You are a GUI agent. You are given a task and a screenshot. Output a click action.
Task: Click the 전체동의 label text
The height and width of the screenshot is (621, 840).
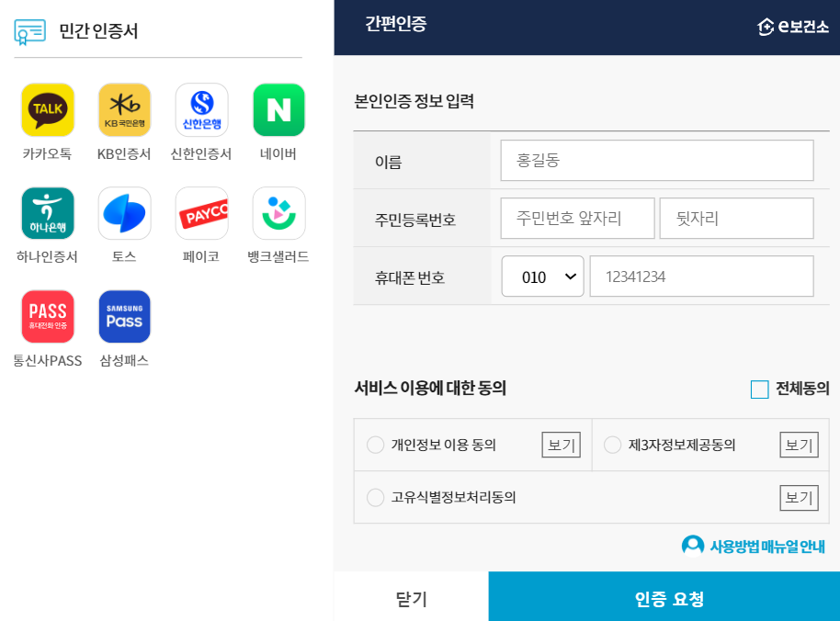click(802, 389)
